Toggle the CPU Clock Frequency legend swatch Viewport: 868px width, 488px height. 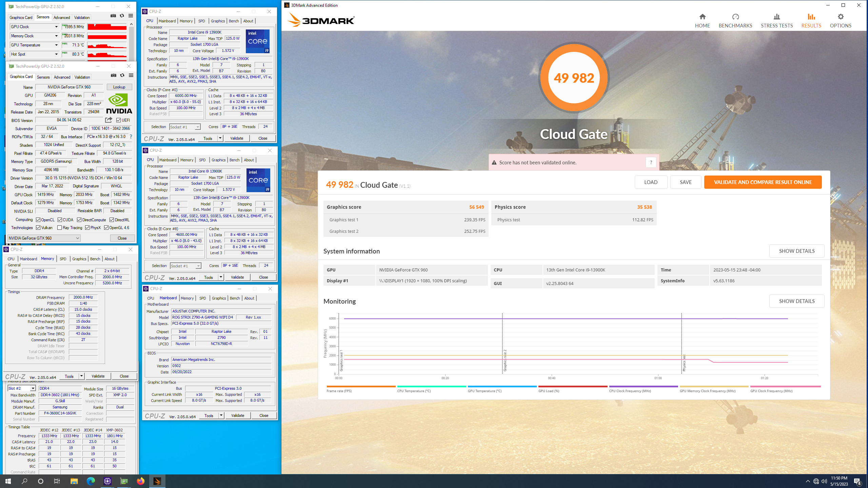coord(643,386)
